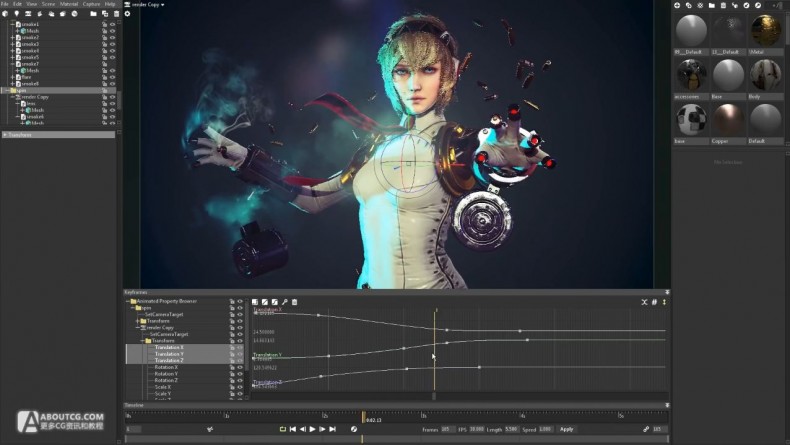Lock the Rotation Y animation curve
The height and width of the screenshot is (445, 790).
[232, 374]
